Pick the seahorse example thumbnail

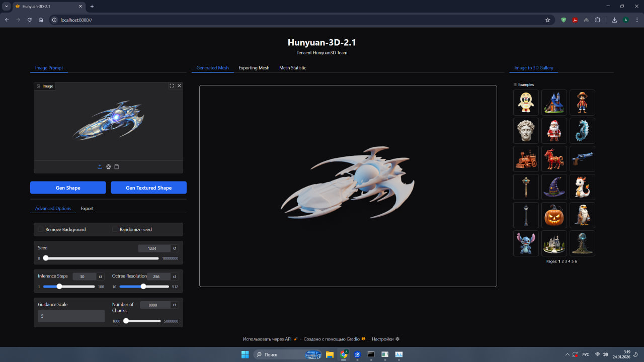(582, 131)
